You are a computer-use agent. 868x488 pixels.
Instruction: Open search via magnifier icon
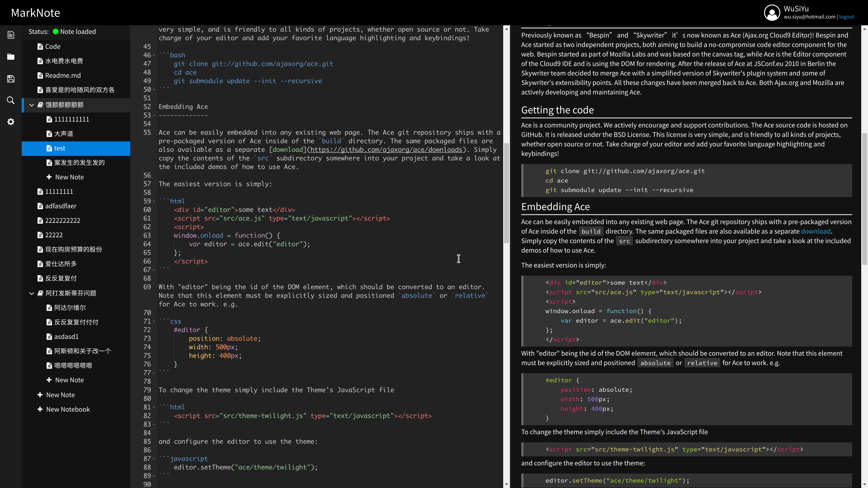tap(11, 100)
